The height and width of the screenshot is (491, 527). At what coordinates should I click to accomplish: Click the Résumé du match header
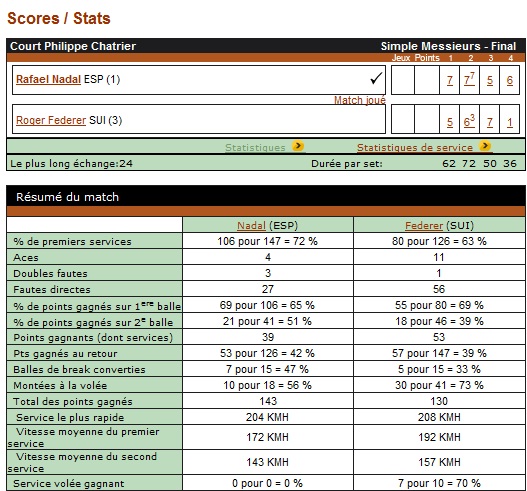[x=68, y=197]
